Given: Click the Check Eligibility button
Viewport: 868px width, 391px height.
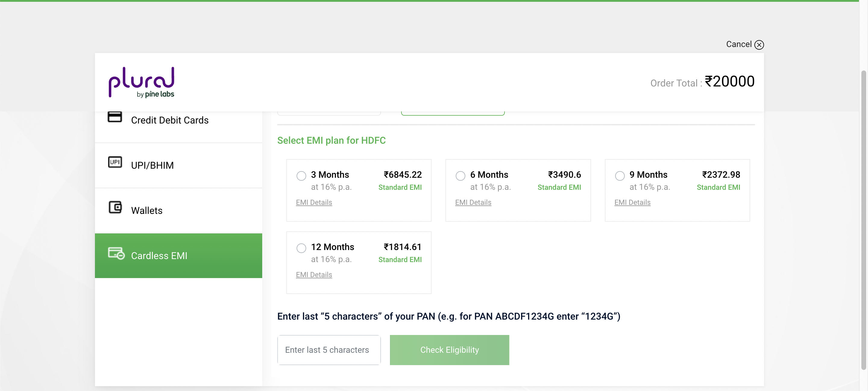Looking at the screenshot, I should (449, 350).
